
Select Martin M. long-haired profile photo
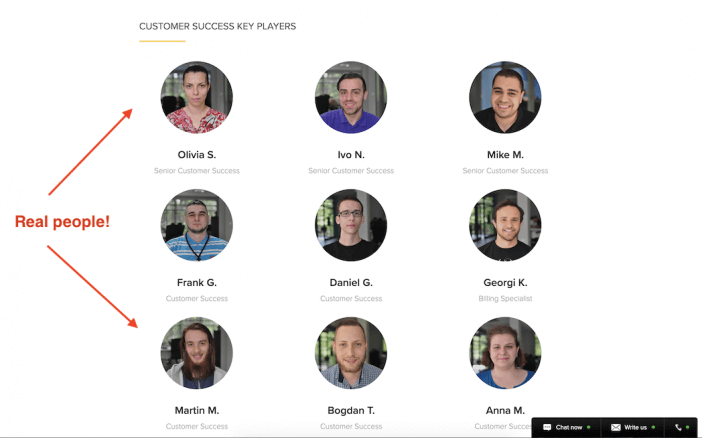click(x=197, y=353)
